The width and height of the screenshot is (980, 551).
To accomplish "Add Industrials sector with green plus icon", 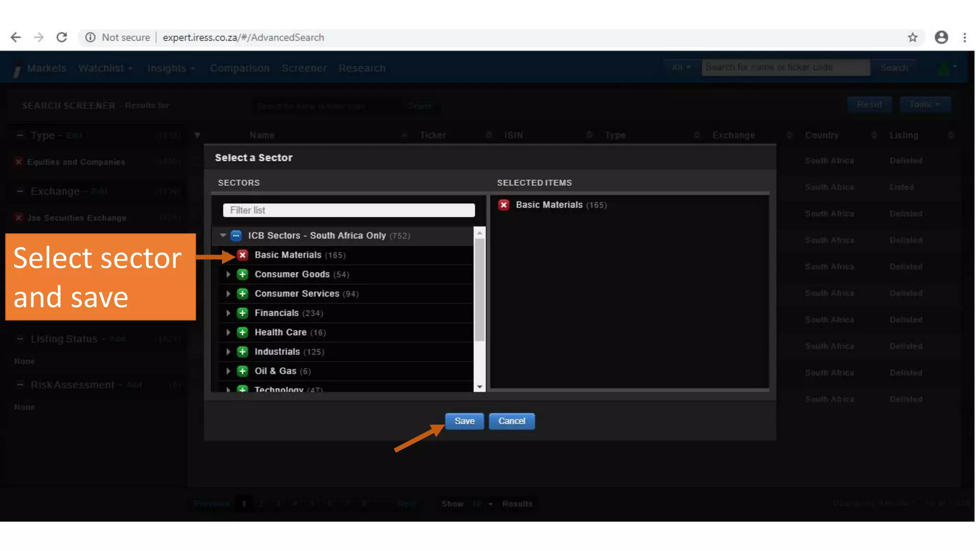I will point(243,352).
